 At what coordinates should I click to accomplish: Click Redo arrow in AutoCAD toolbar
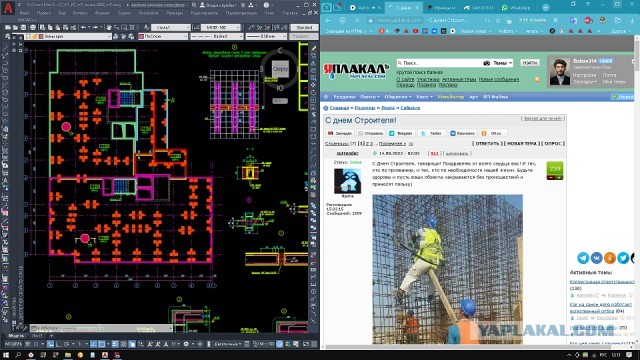96,27
